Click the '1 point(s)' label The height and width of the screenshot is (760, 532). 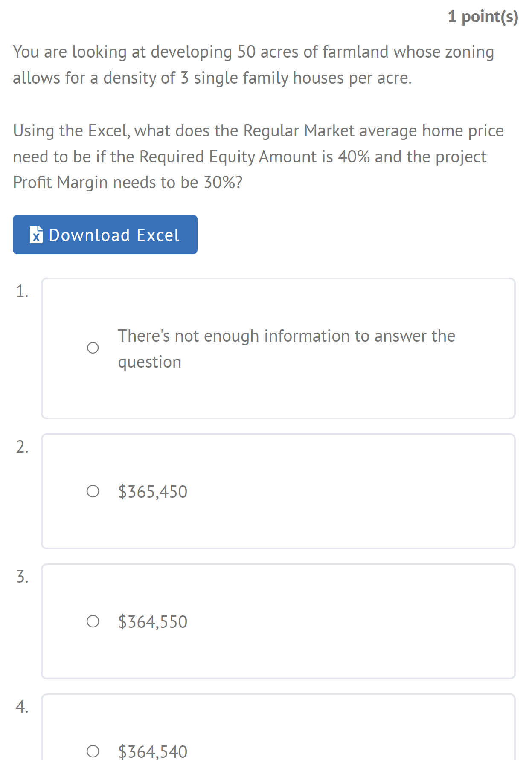click(483, 17)
